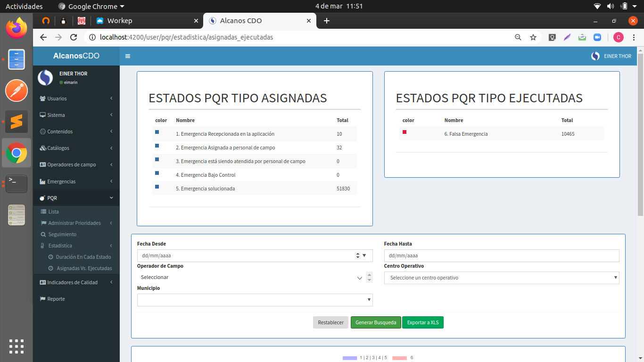Expand the Usuarios menu chevron

(111, 99)
